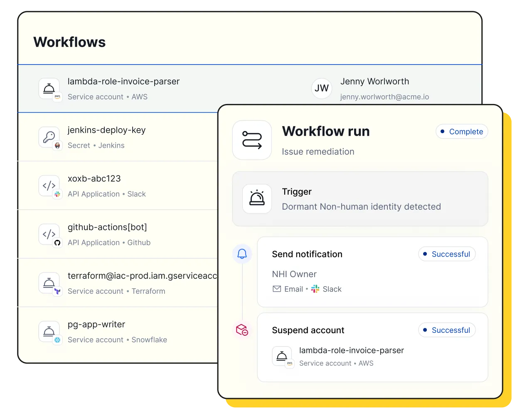
Task: Click the Complete status badge
Action: (462, 131)
